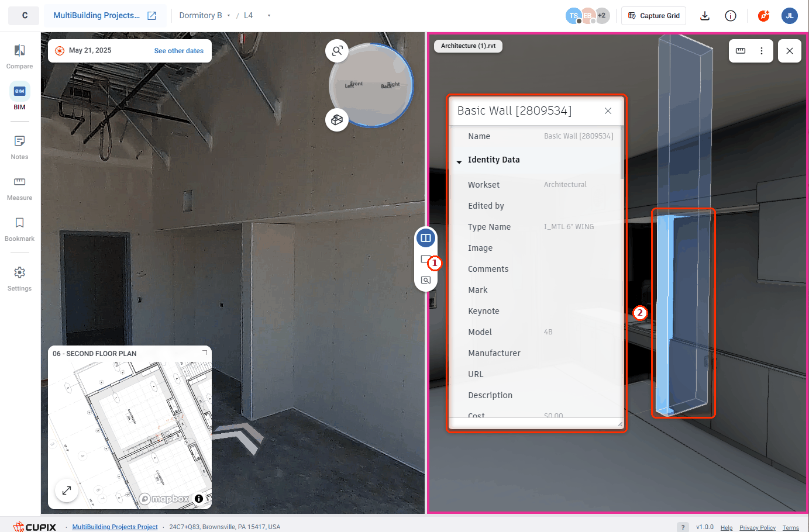Open Bookmark in the sidebar
809x532 pixels.
[19, 229]
